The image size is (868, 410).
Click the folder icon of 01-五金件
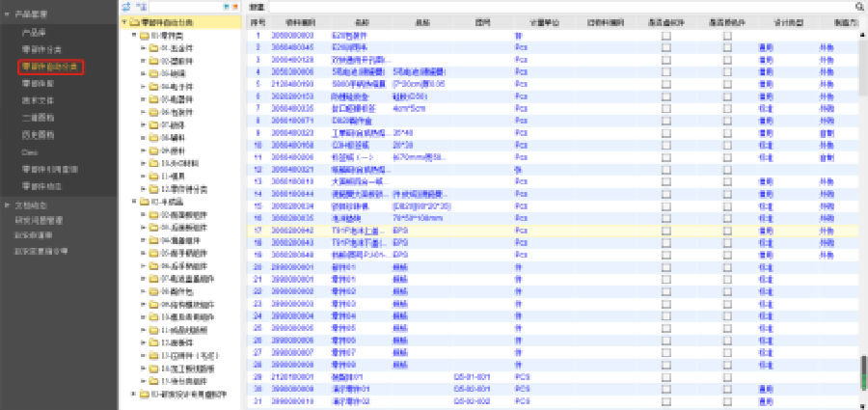[154, 48]
